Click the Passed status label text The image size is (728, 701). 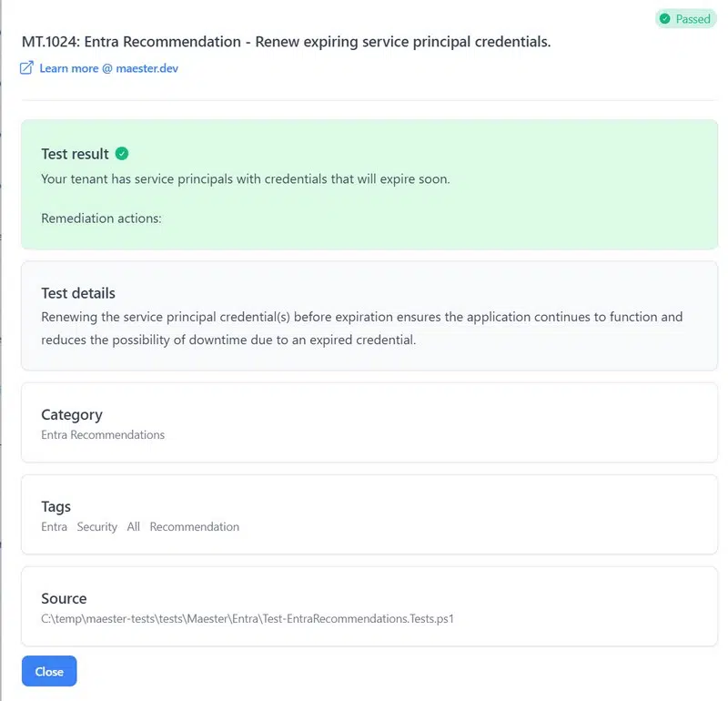pyautogui.click(x=693, y=18)
